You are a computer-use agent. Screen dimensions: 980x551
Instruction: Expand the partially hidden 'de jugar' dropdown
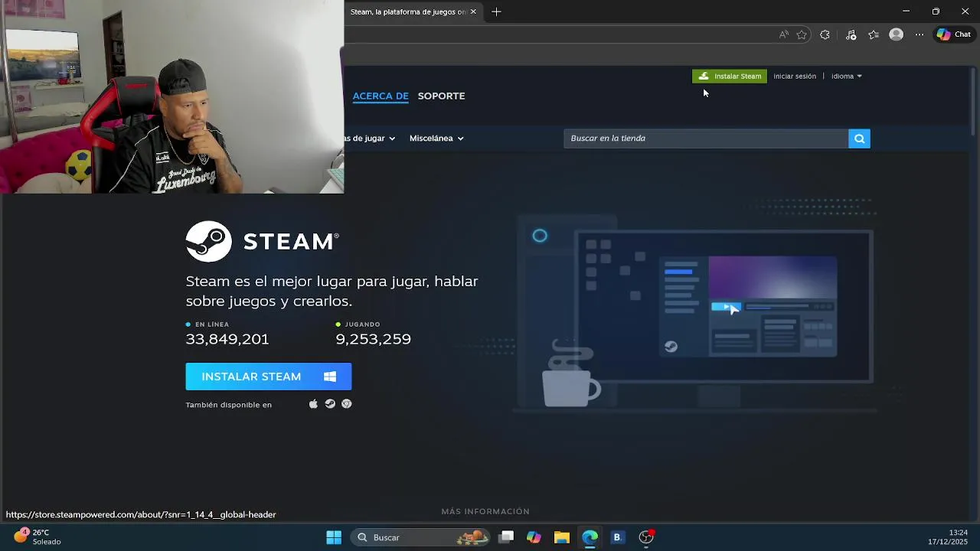pyautogui.click(x=370, y=139)
